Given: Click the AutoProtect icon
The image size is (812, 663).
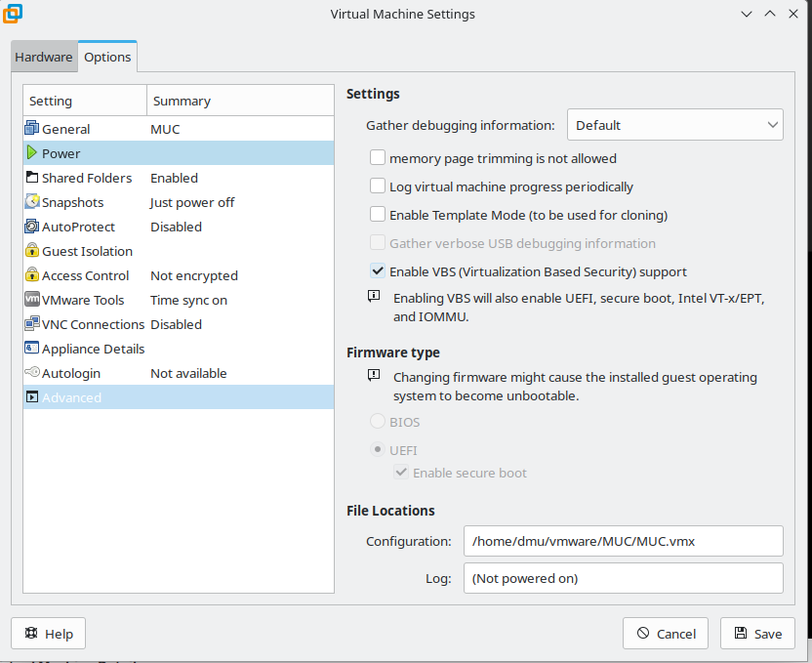Looking at the screenshot, I should 32,227.
